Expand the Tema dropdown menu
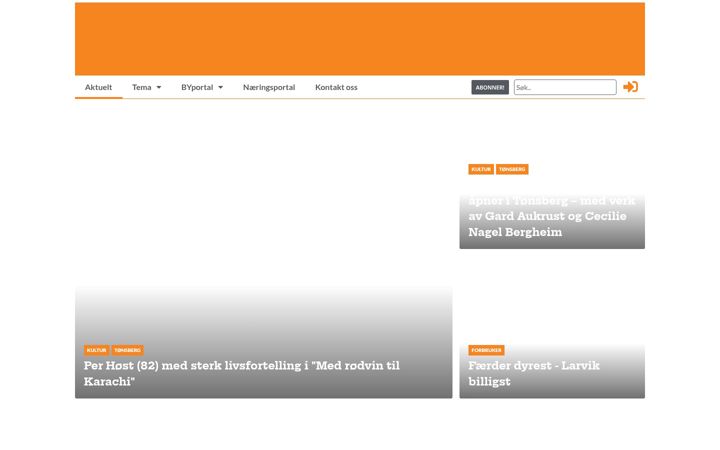Viewport: 720px width, 450px height. point(146,87)
